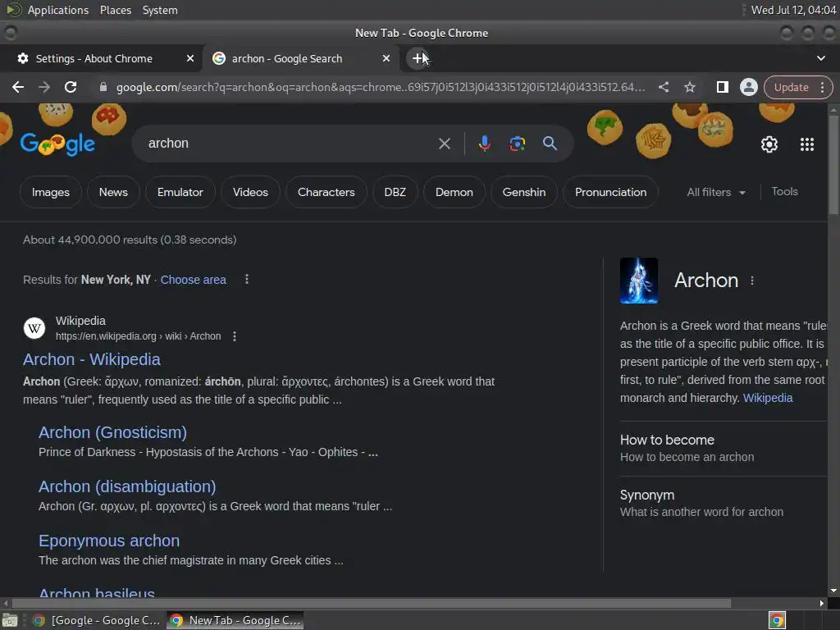Filter results by Images
This screenshot has width=840, height=630.
click(x=50, y=192)
